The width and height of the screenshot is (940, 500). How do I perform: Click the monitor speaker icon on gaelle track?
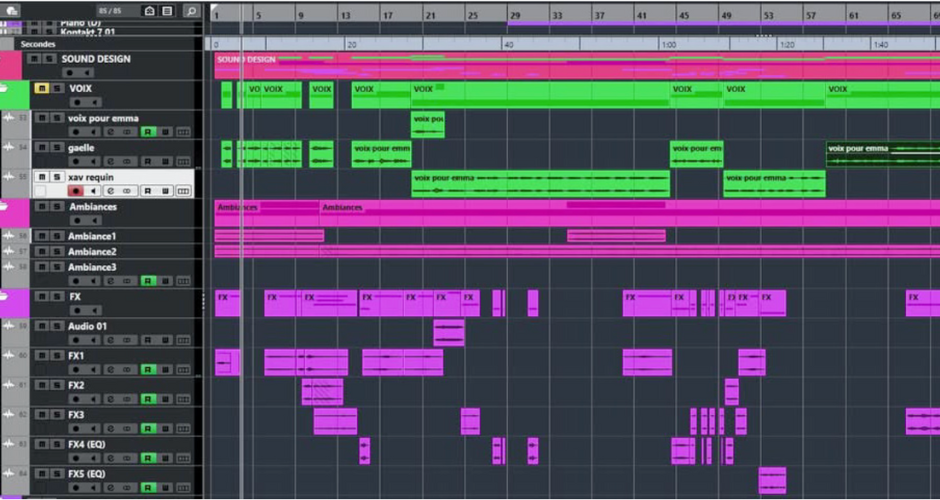tap(93, 161)
